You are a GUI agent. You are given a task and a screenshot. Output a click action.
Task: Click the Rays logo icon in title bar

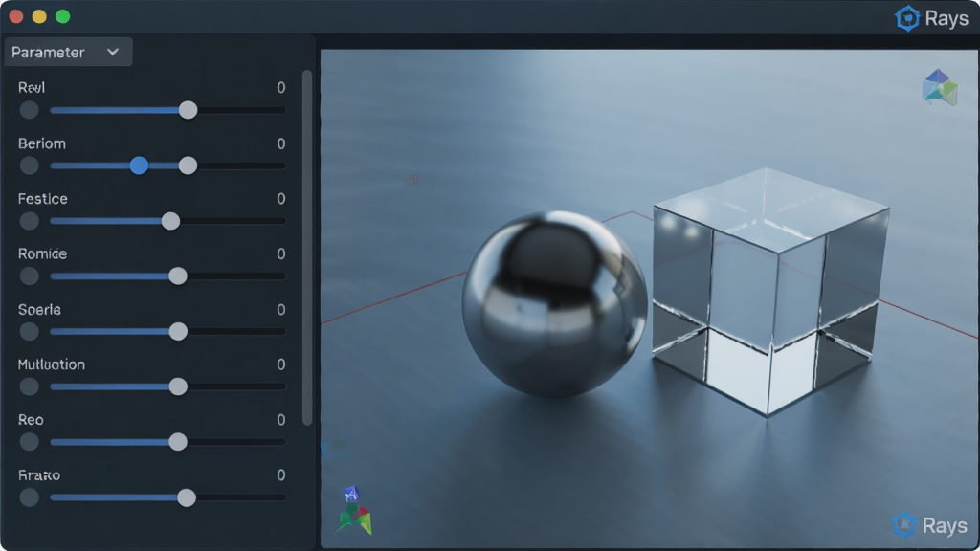[907, 18]
